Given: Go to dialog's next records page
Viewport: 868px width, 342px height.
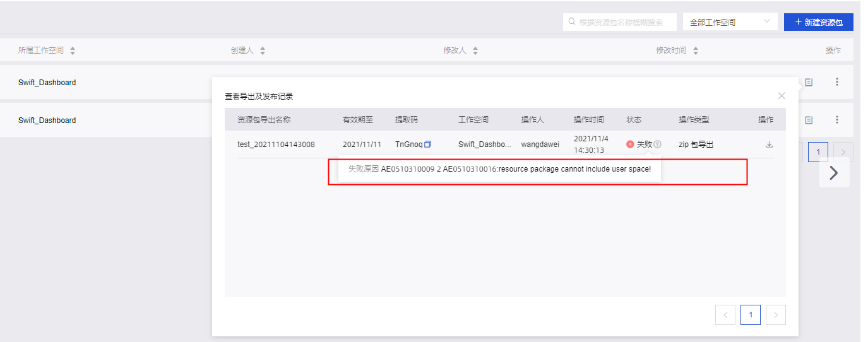Looking at the screenshot, I should coord(776,315).
